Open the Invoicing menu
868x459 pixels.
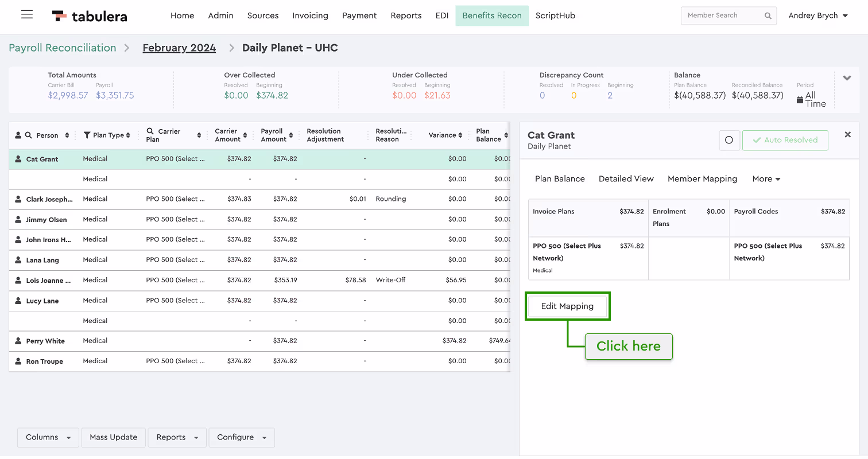pyautogui.click(x=310, y=15)
